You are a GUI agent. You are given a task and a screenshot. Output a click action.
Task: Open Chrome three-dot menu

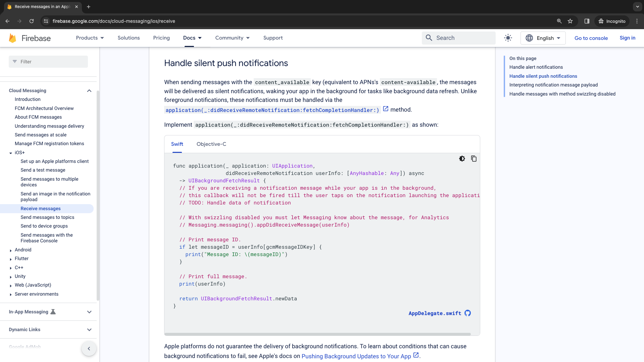coord(637,21)
